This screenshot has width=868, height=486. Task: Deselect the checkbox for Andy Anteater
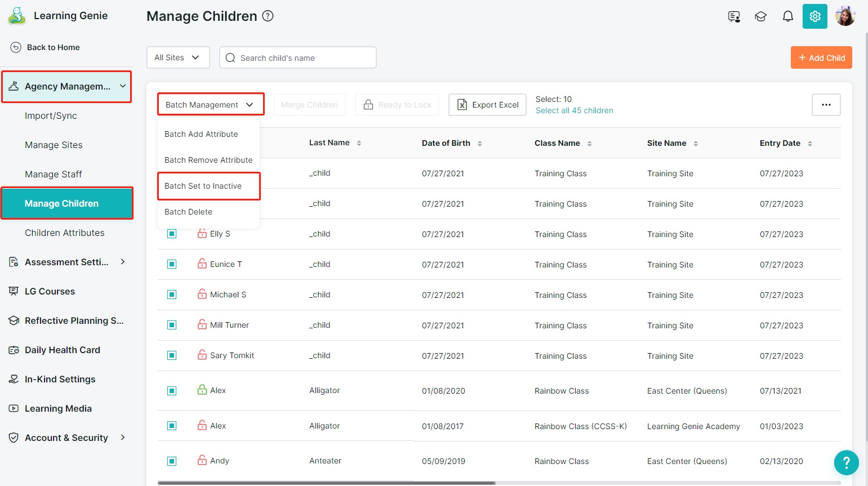(x=172, y=461)
